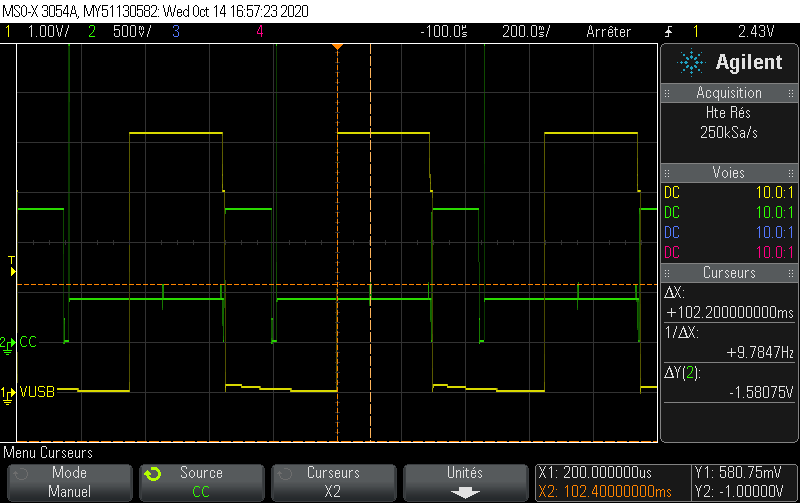Click the rising edge trigger icon
This screenshot has width=800, height=503.
668,32
